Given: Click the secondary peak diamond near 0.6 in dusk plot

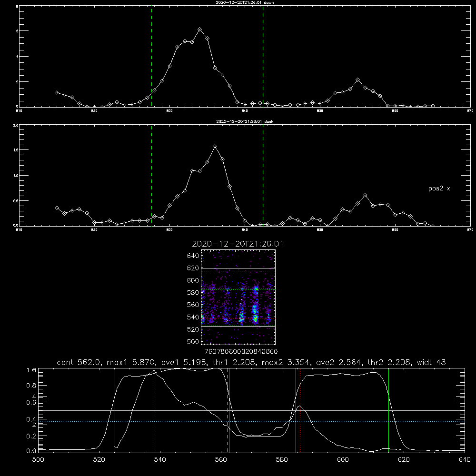Looking at the screenshot, I should [366, 195].
